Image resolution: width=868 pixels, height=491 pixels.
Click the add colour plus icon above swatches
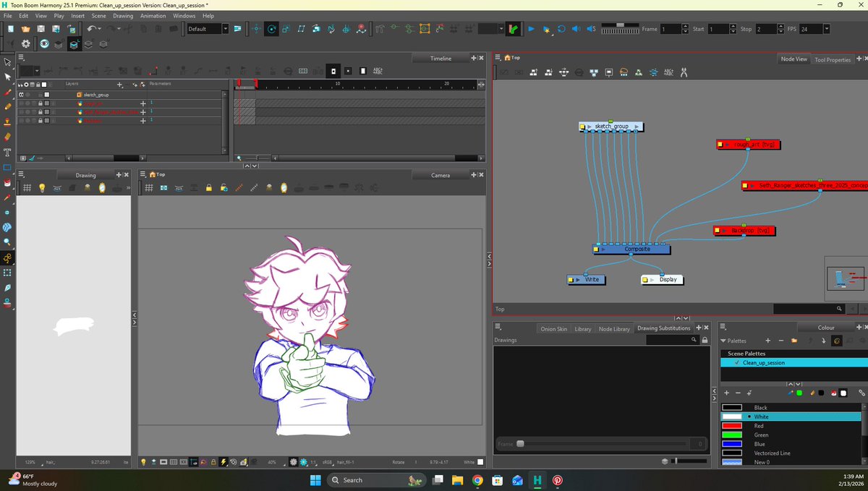click(x=727, y=393)
